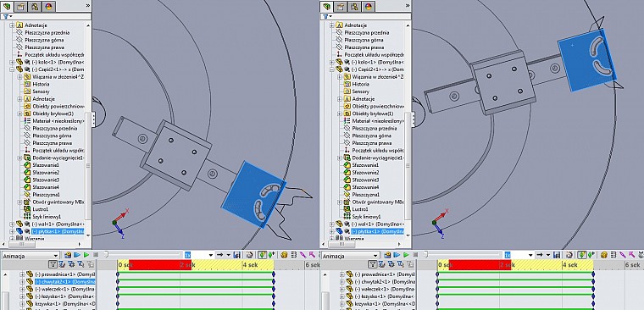Expand panel tabs chevron in left window

pos(87,6)
